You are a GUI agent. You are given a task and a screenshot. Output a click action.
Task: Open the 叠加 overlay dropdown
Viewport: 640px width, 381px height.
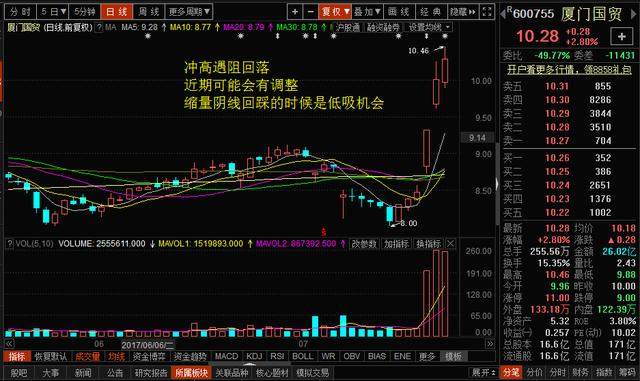click(367, 11)
